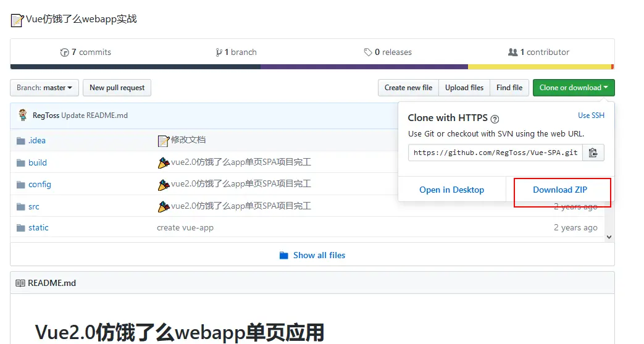Viewport: 644px width, 344px height.
Task: Click the static row's 2 years ago timestamp
Action: pos(575,228)
